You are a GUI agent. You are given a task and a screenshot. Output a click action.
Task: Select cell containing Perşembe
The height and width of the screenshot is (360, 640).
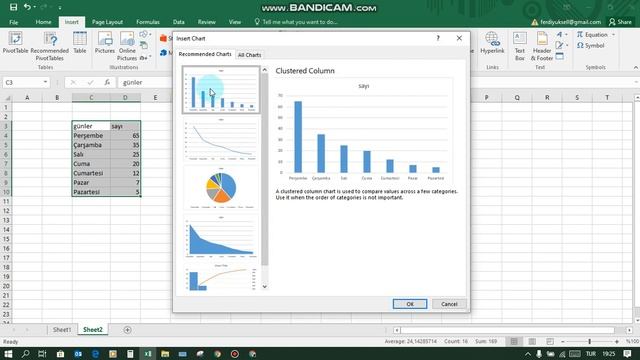tap(91, 136)
